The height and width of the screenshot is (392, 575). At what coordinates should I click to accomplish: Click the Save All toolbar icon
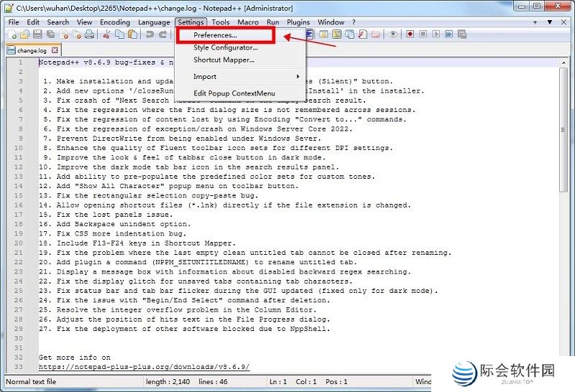tap(50, 34)
